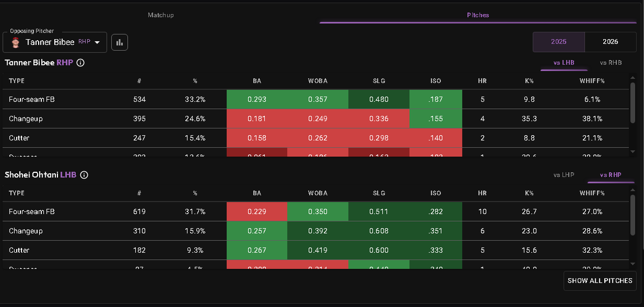Image resolution: width=644 pixels, height=307 pixels.
Task: Click Four-seam FB label in Ohtani table
Action: coord(32,212)
